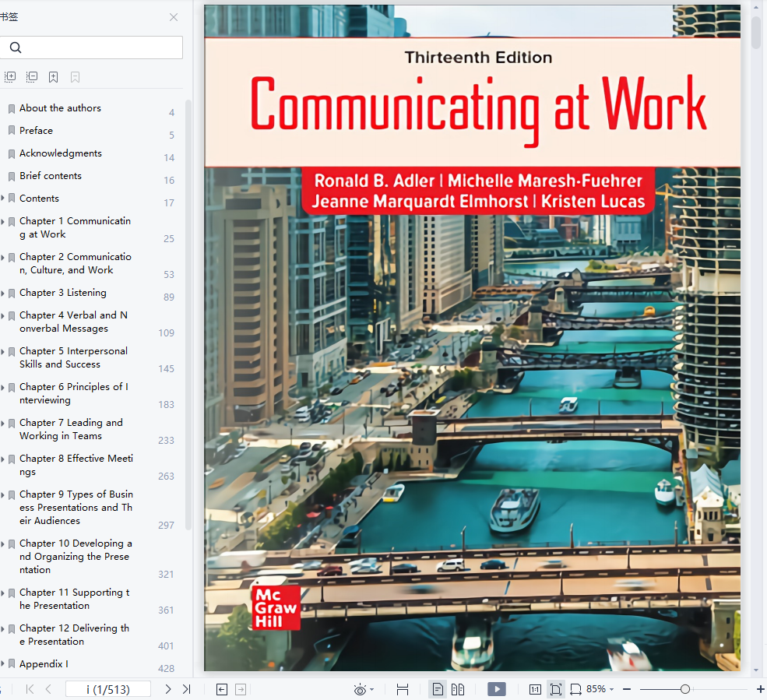Go to the next page

click(167, 689)
